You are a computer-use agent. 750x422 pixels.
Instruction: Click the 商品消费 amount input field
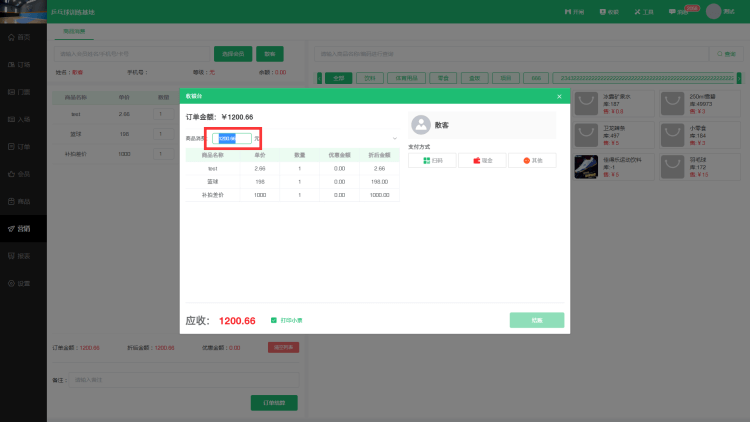tap(233, 139)
